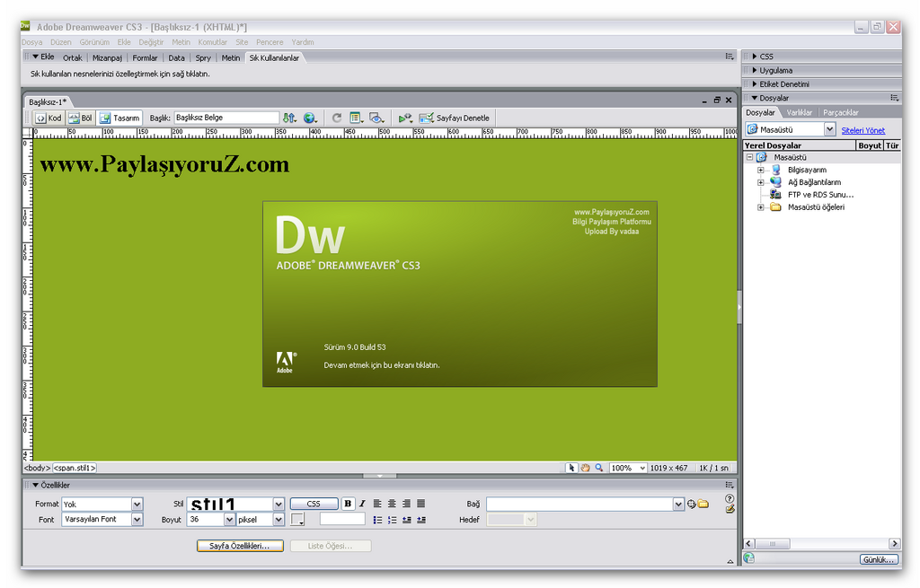Viewport: 920px width, 588px height.
Task: Open the Stil style dropdown
Action: click(x=279, y=505)
